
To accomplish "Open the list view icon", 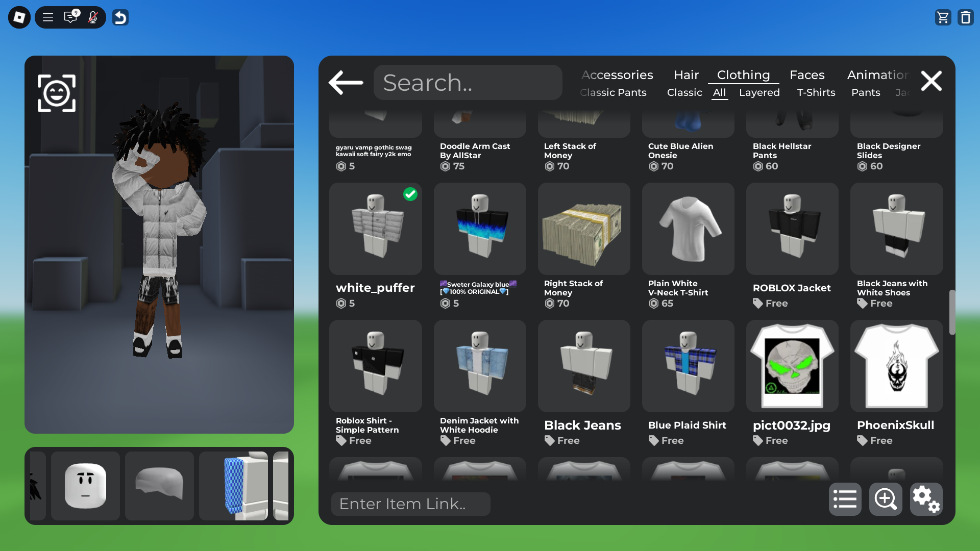I will 845,499.
